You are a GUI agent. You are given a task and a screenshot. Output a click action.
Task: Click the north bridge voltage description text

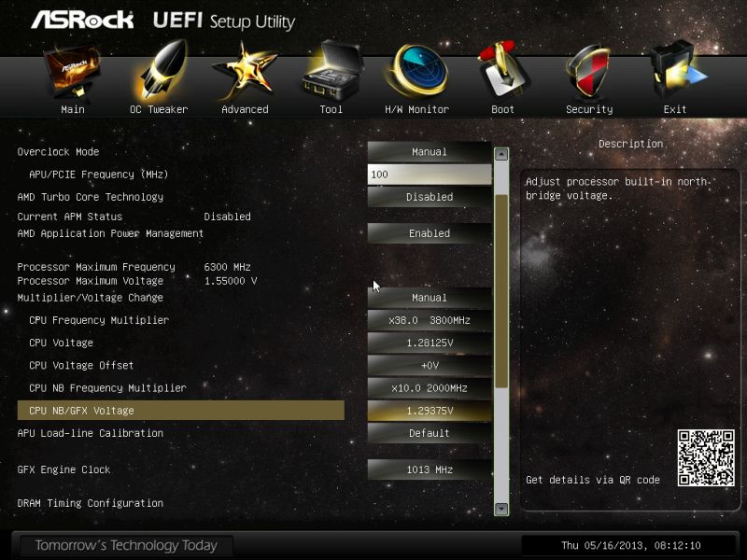[x=616, y=189]
